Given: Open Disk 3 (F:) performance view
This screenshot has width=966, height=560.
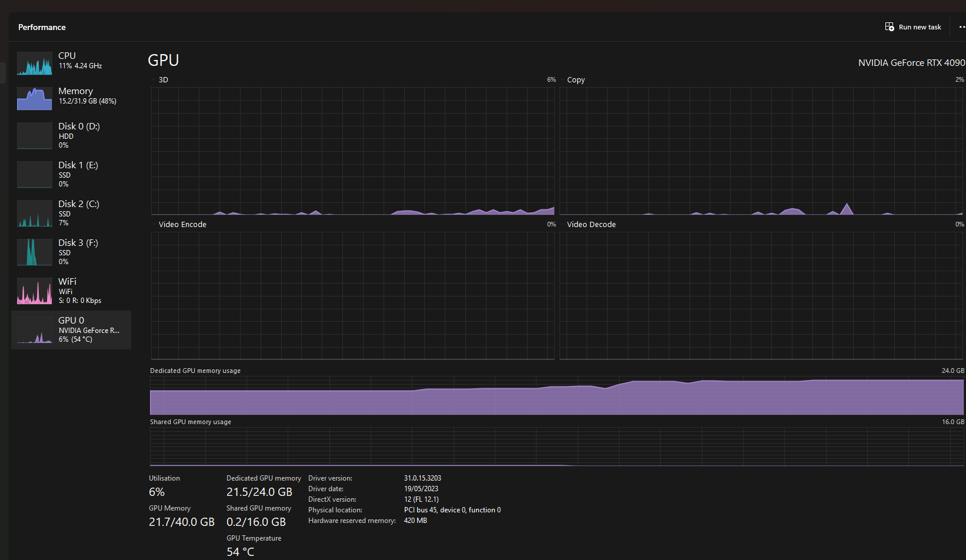Looking at the screenshot, I should click(x=34, y=252).
